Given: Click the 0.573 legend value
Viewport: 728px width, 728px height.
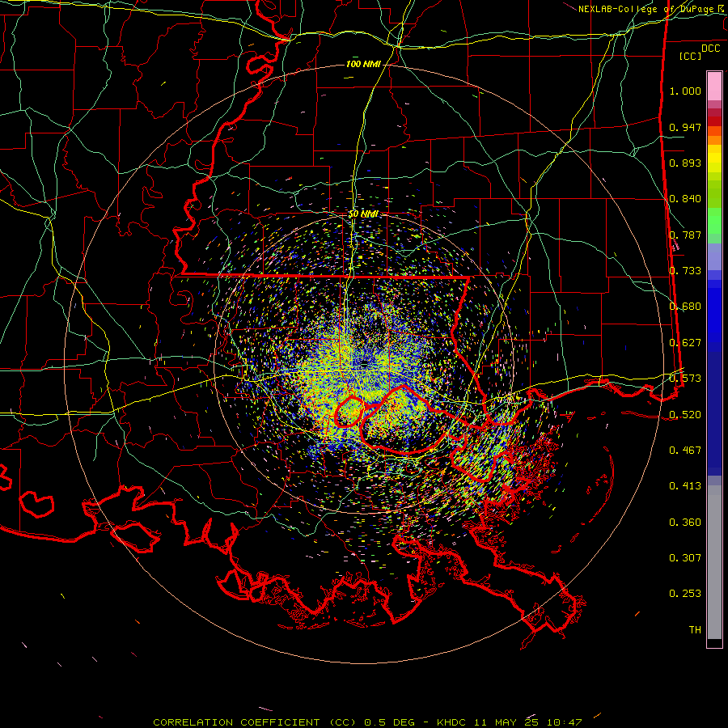Looking at the screenshot, I should (685, 379).
